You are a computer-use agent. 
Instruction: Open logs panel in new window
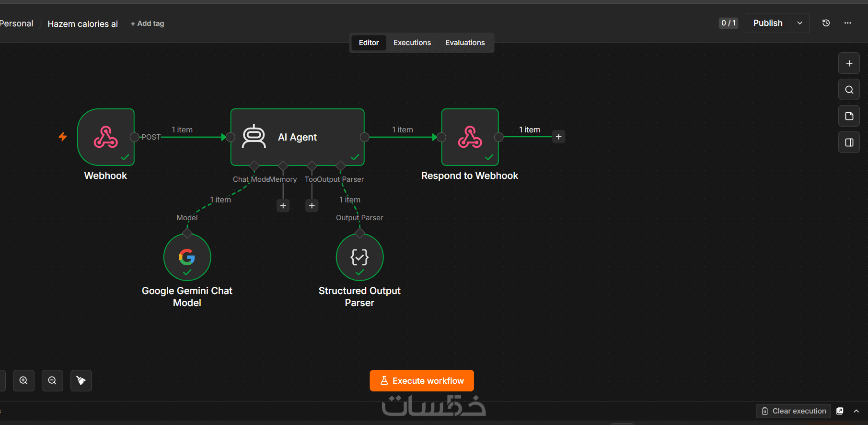840,411
